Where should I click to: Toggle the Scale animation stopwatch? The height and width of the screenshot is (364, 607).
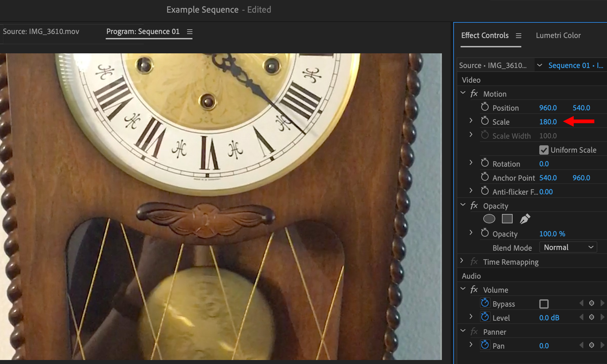[485, 121]
